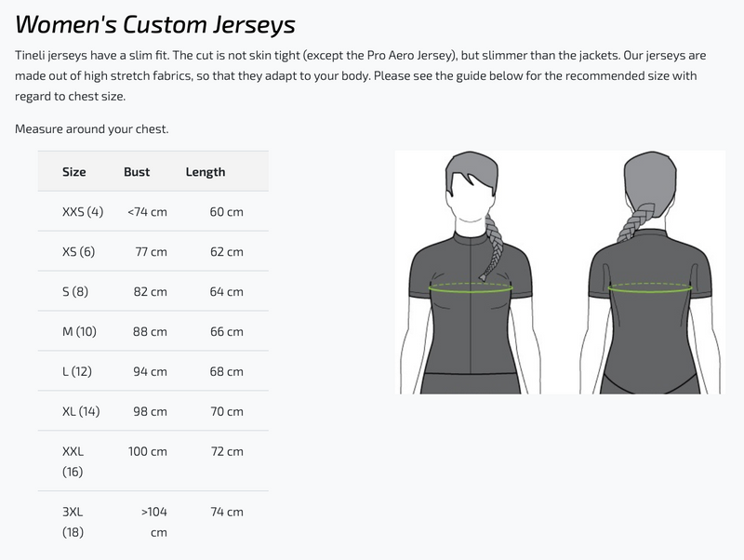Select the L (12) size row

pos(153,371)
